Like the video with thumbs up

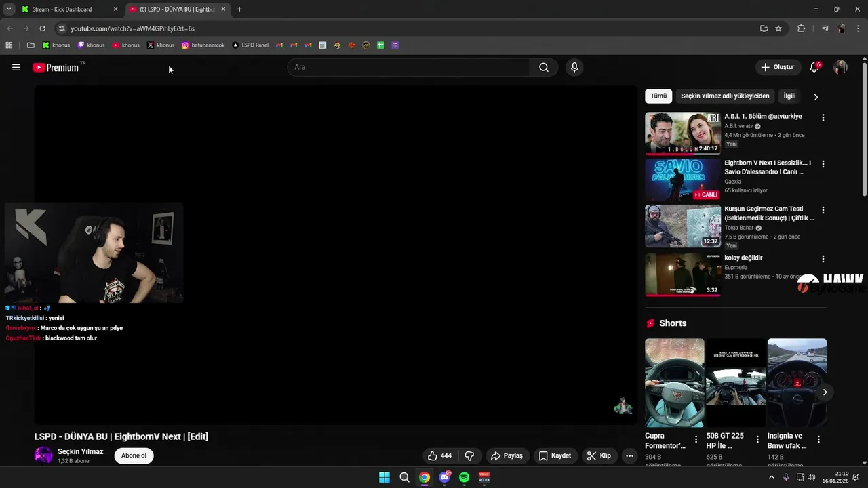pyautogui.click(x=439, y=455)
